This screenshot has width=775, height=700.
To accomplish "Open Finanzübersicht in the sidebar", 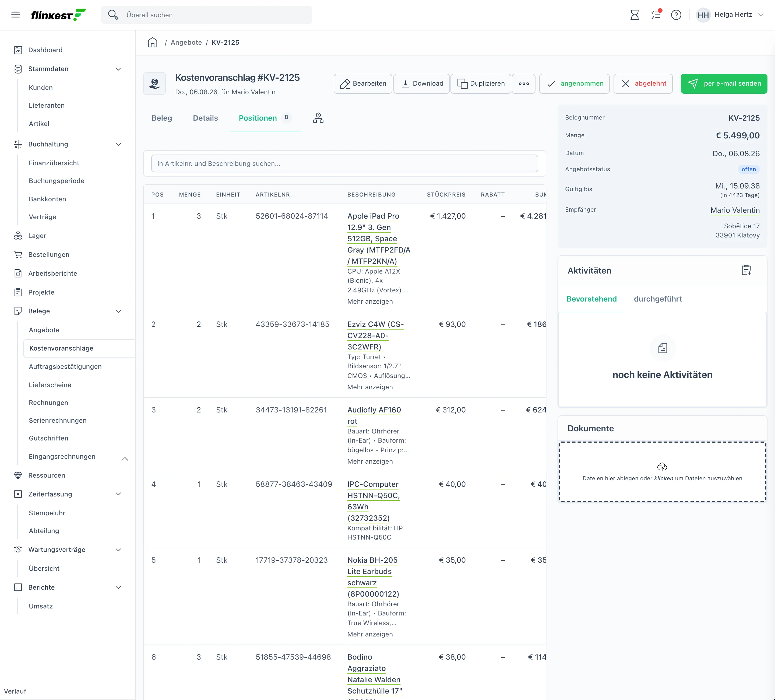I will point(54,163).
